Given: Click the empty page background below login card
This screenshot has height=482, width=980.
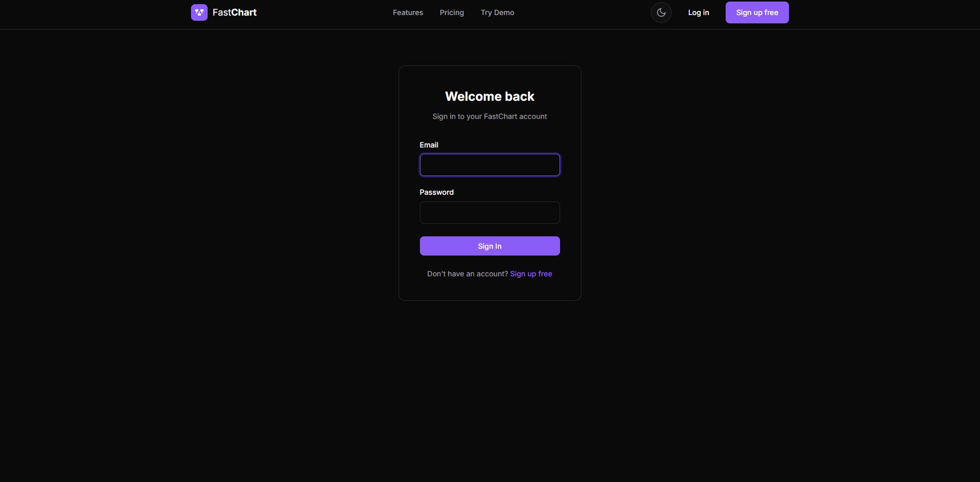Looking at the screenshot, I should coord(489,390).
